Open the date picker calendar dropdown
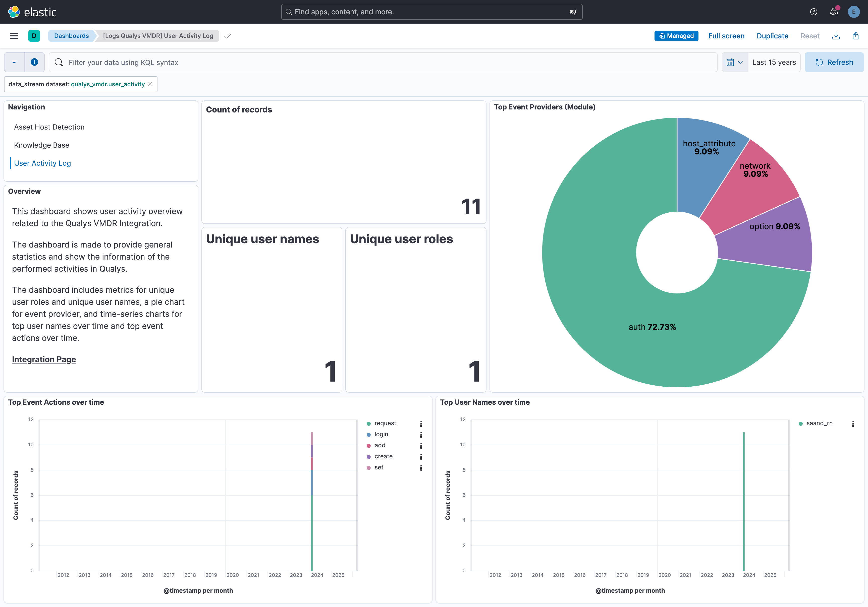Screen dimensions: 868x607 tap(734, 62)
